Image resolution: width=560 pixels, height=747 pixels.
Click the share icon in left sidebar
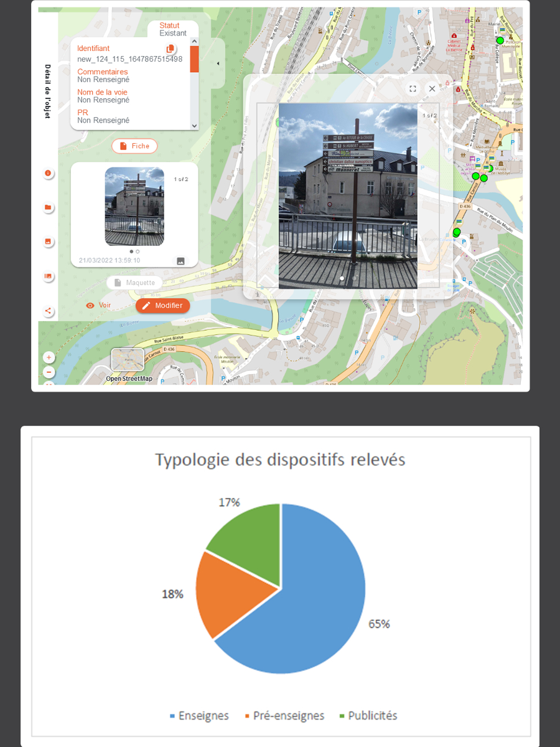49,311
